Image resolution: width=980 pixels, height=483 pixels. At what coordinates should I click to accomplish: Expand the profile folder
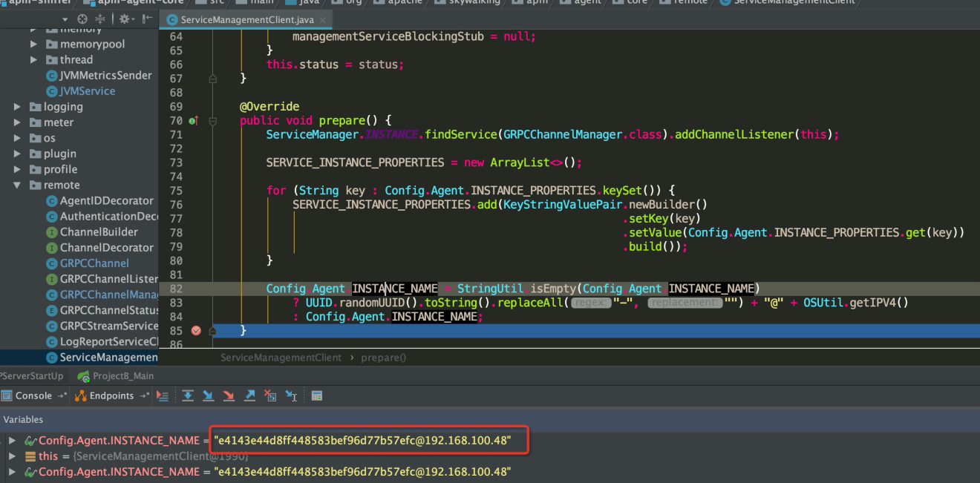coord(17,169)
